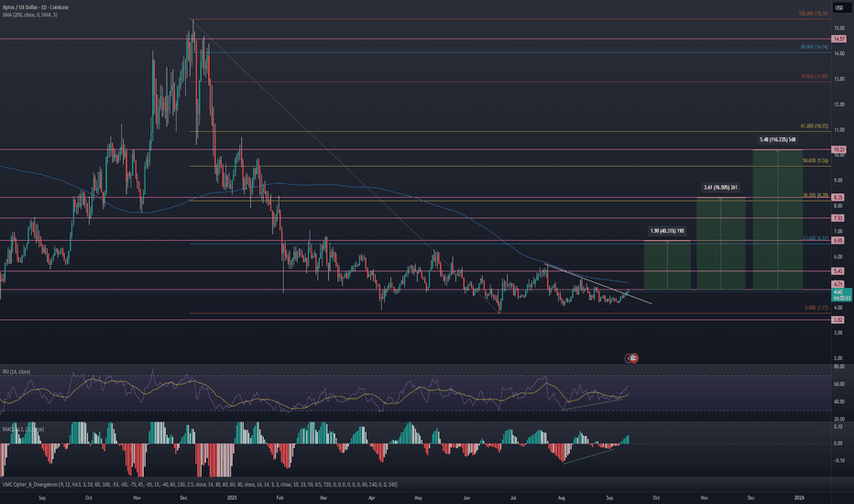Click the USD currency label on price axis

click(x=838, y=7)
